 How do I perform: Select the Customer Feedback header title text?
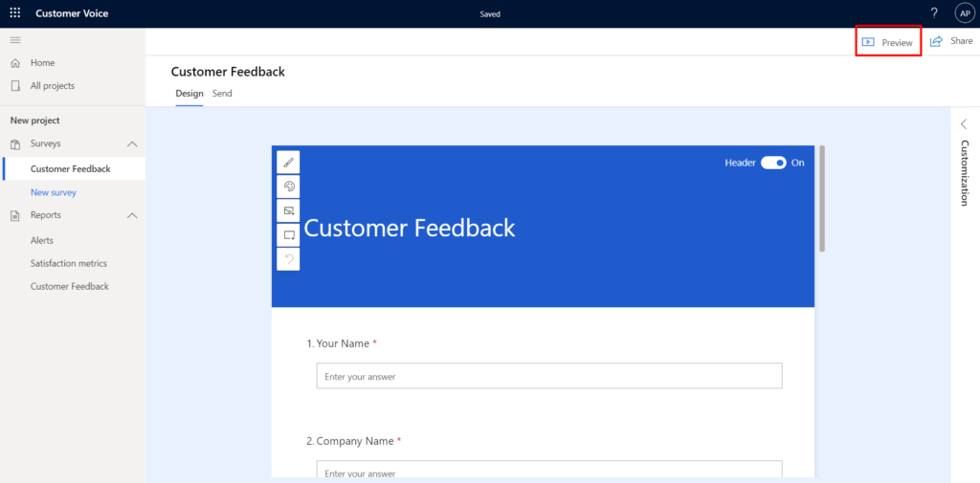tap(410, 228)
